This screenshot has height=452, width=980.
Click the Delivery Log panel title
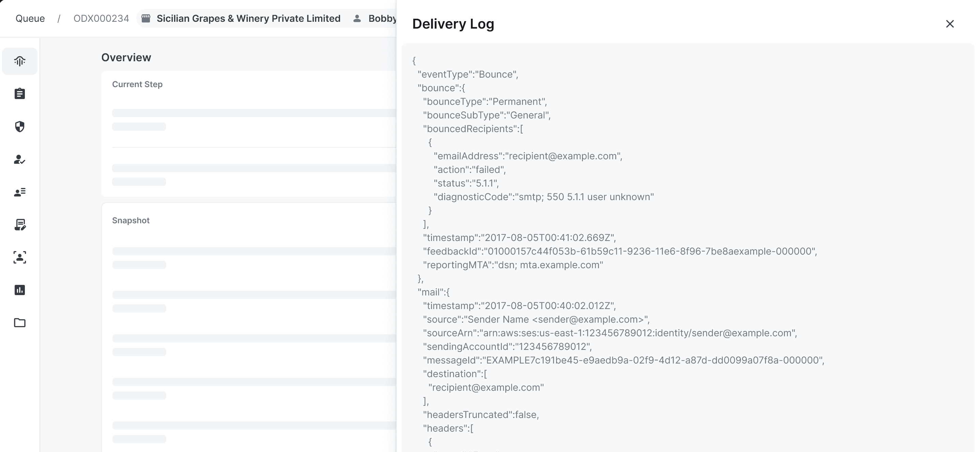pos(453,24)
